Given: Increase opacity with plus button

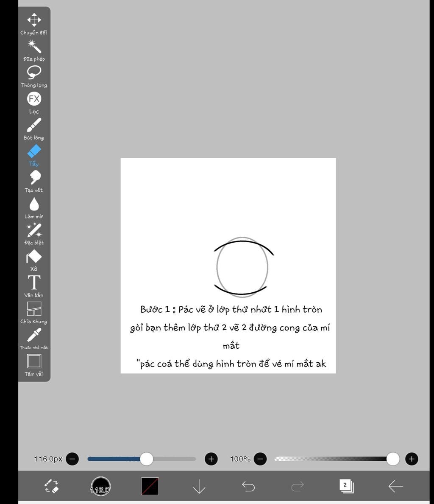Looking at the screenshot, I should click(x=412, y=459).
